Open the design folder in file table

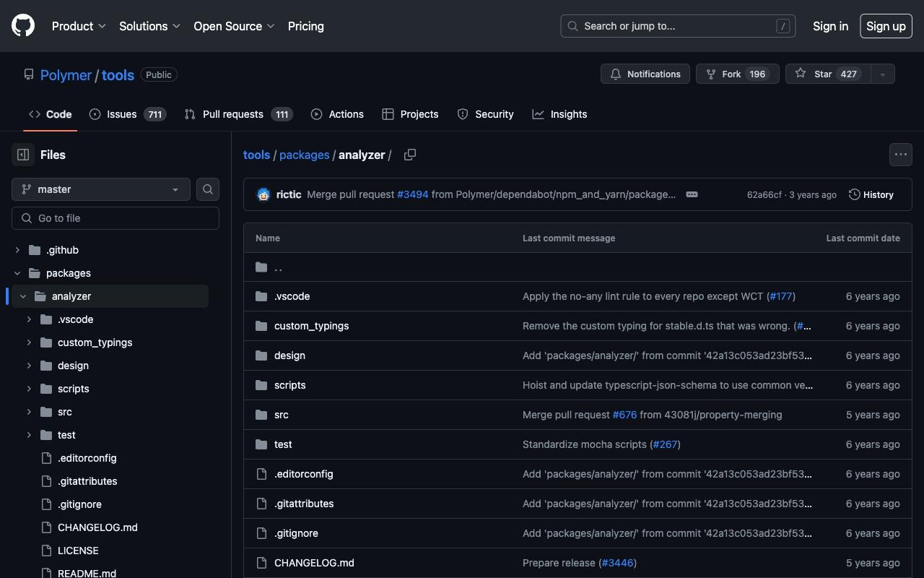[x=289, y=355]
